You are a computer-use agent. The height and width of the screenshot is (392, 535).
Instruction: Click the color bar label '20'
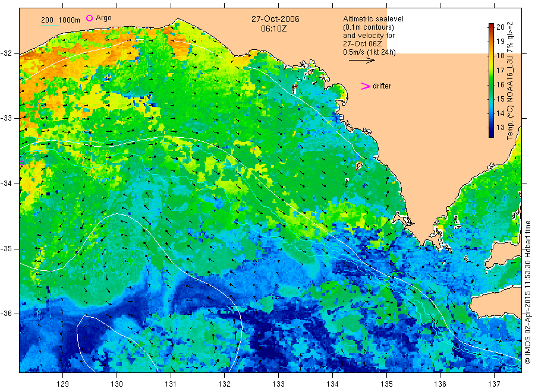click(500, 27)
